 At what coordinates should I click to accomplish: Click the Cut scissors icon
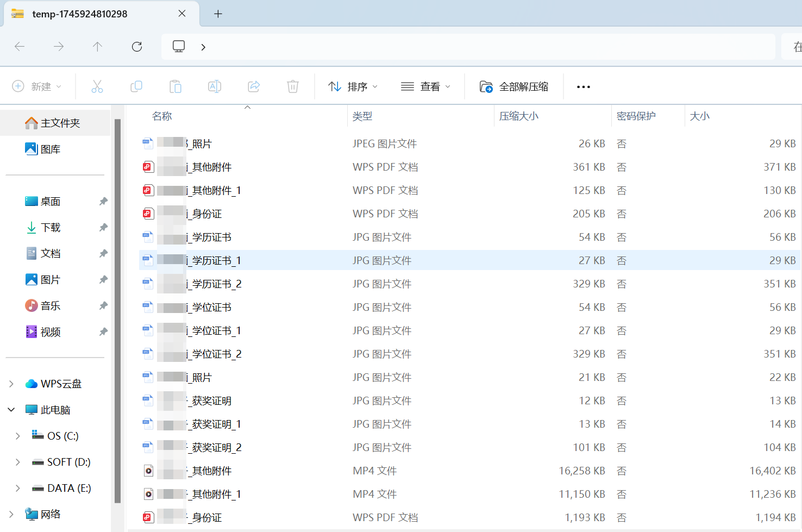(97, 86)
